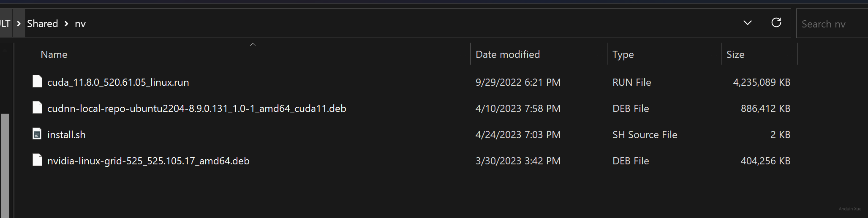Select the nvidia-linux-grid-525 deb file name
The image size is (868, 218).
(x=148, y=161)
